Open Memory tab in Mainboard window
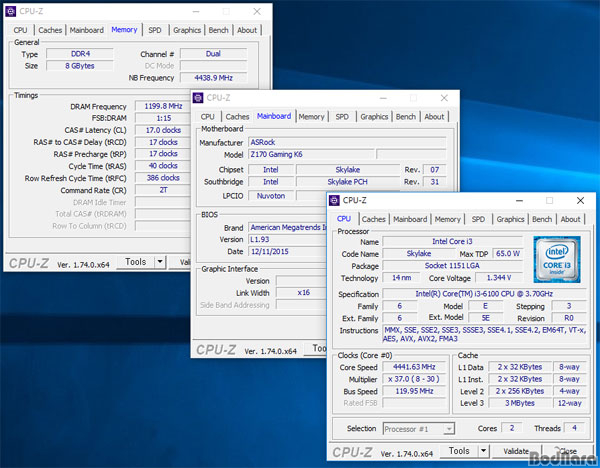This screenshot has width=600, height=468. pos(311,117)
